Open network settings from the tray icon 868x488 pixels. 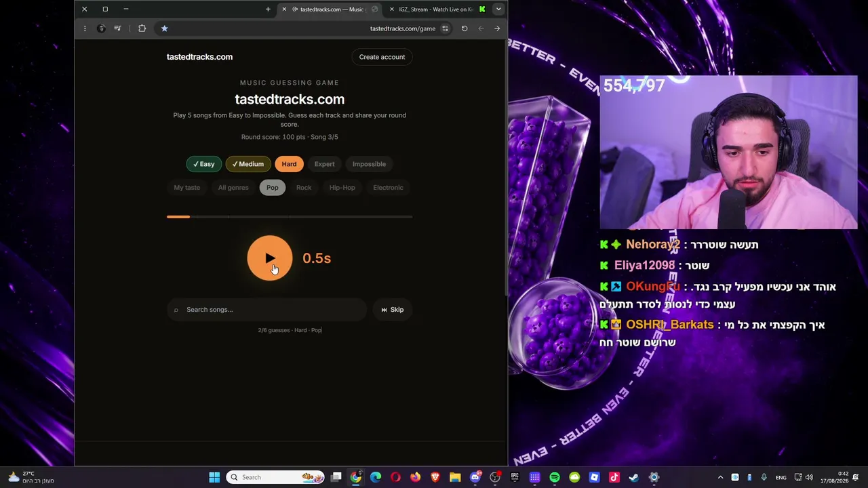pos(798,477)
